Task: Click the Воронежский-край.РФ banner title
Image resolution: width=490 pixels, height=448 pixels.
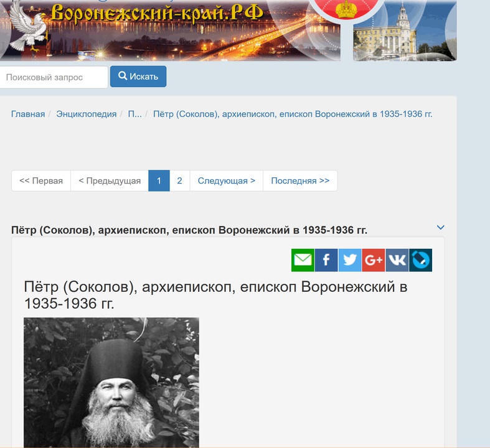Action: 157,13
